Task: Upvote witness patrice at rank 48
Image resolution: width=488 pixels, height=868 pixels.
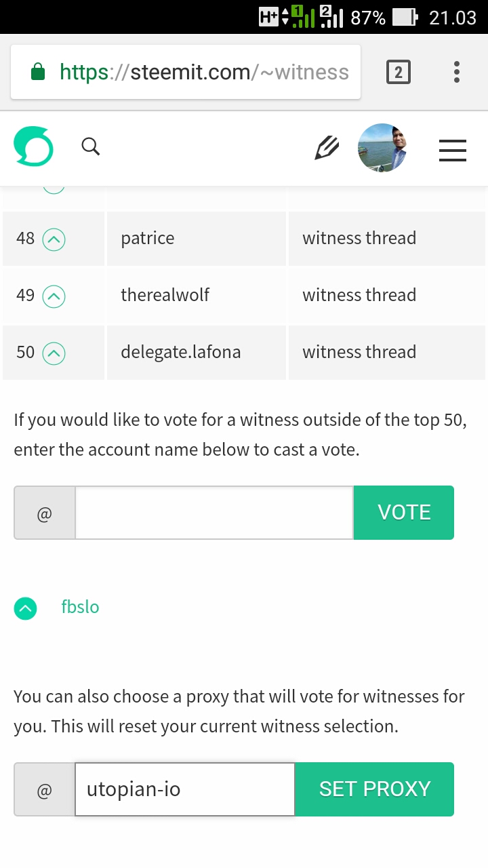Action: click(x=54, y=239)
